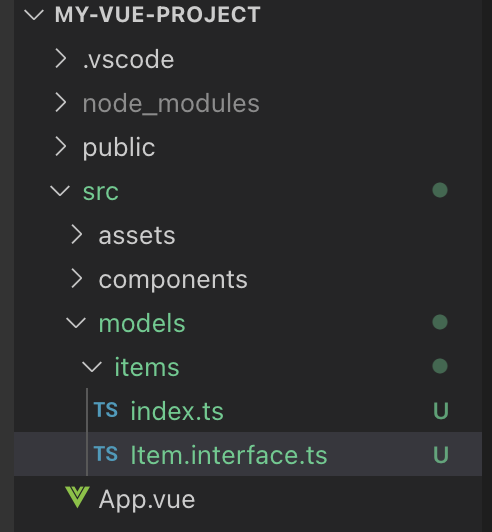Click the untracked U badge on index.ts

441,411
